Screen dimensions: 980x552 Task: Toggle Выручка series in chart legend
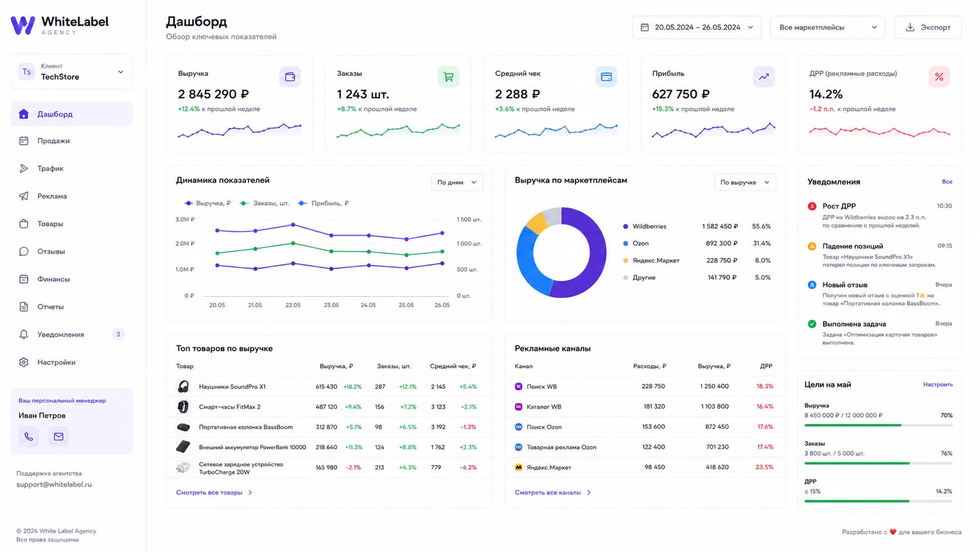[207, 203]
